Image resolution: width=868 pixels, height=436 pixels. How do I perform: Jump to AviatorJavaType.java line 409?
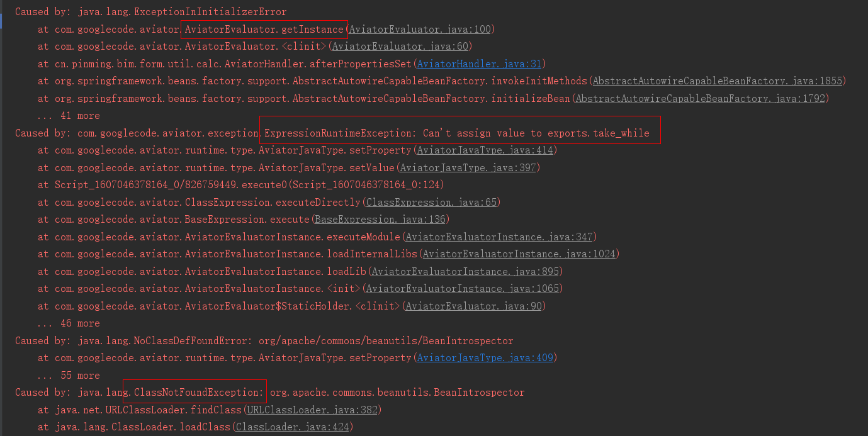pos(484,357)
